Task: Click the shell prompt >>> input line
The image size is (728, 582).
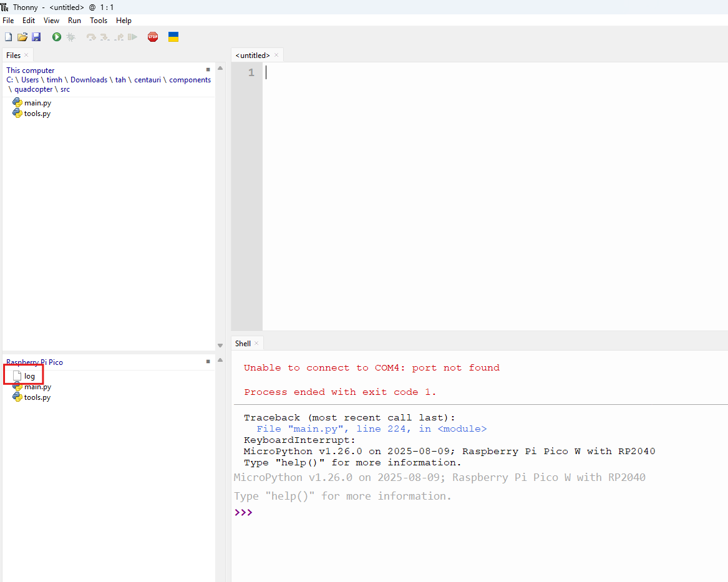Action: coord(480,512)
